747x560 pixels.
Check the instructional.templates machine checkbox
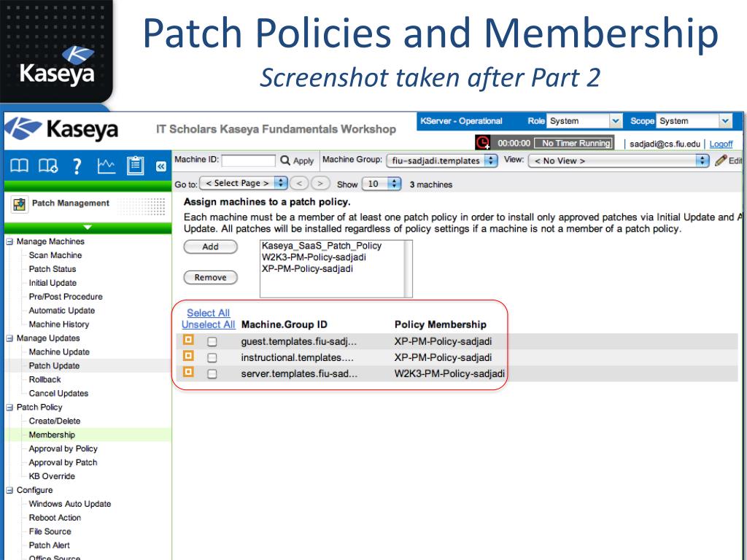coord(212,357)
